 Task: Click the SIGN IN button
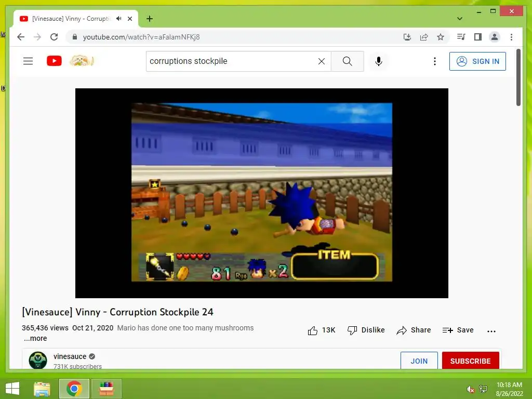[x=478, y=61]
